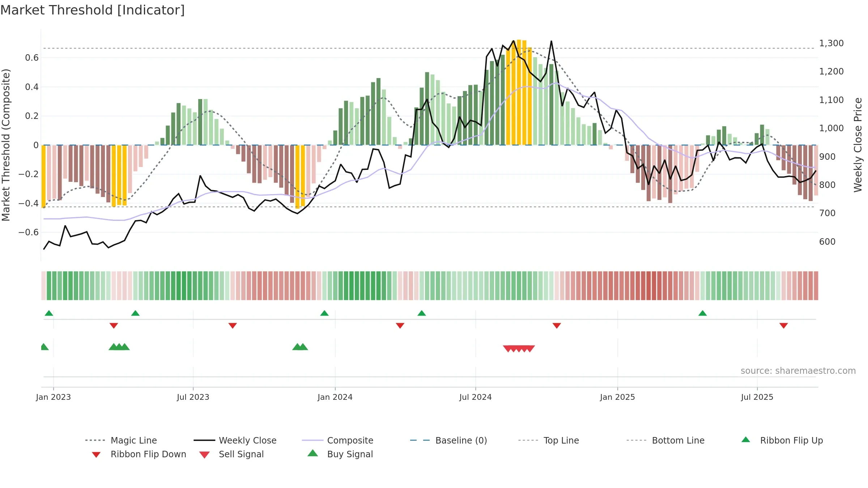Toggle the Composite legend entry

[337, 440]
